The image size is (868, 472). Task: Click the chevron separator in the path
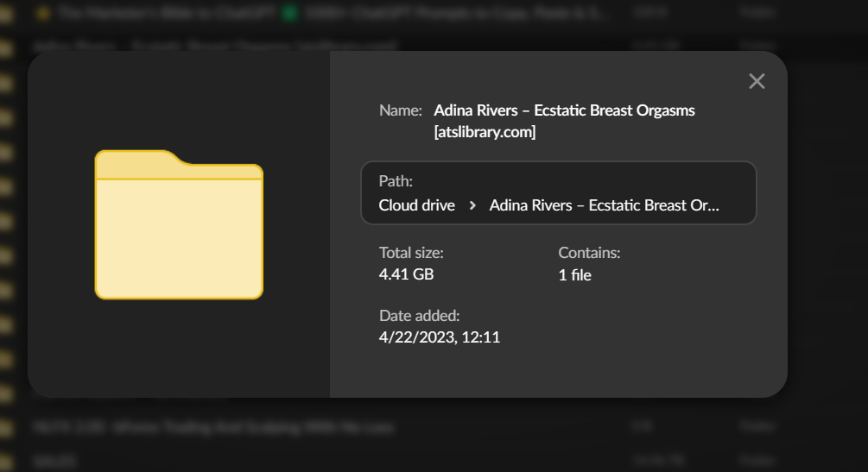[x=472, y=205]
